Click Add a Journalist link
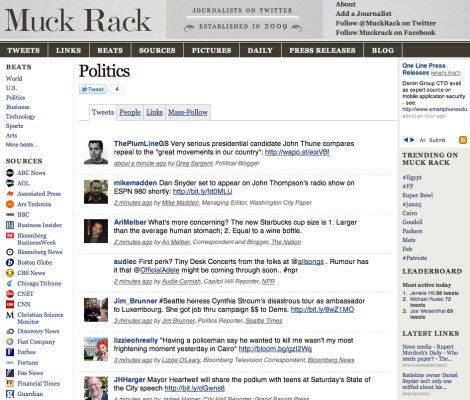This screenshot has width=470, height=400. pyautogui.click(x=363, y=14)
